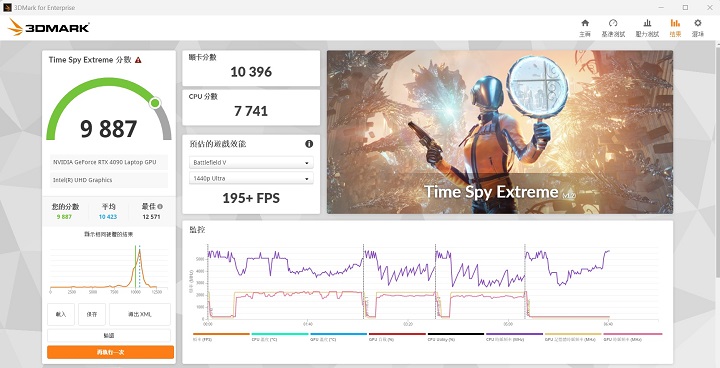720x368 pixels.
Task: Click the 05:00 time marker on the chart
Action: tap(507, 324)
